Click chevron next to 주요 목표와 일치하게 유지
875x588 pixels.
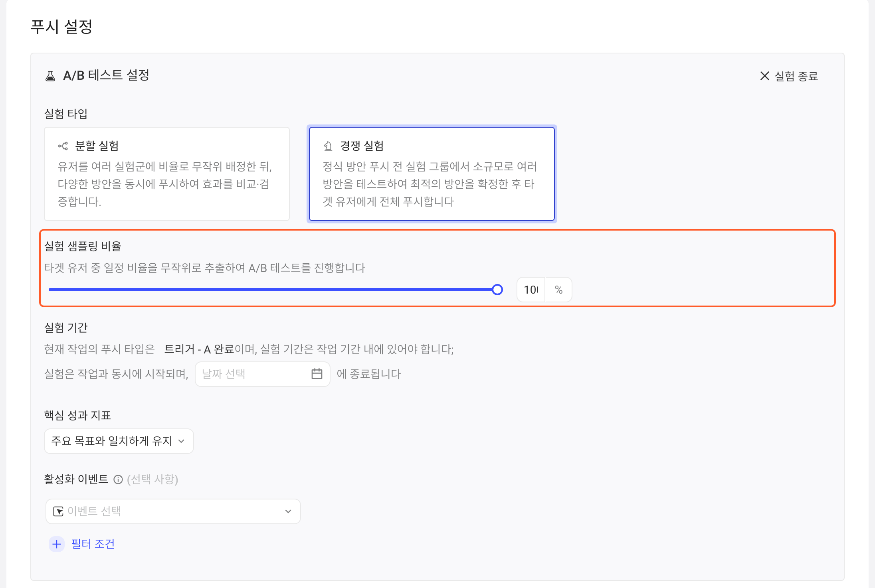click(182, 441)
